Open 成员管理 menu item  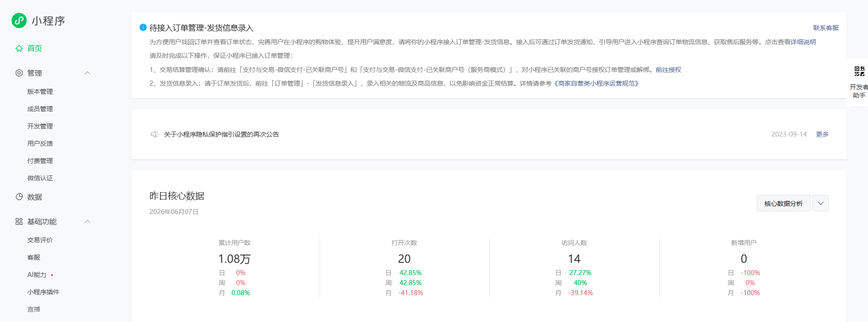40,109
